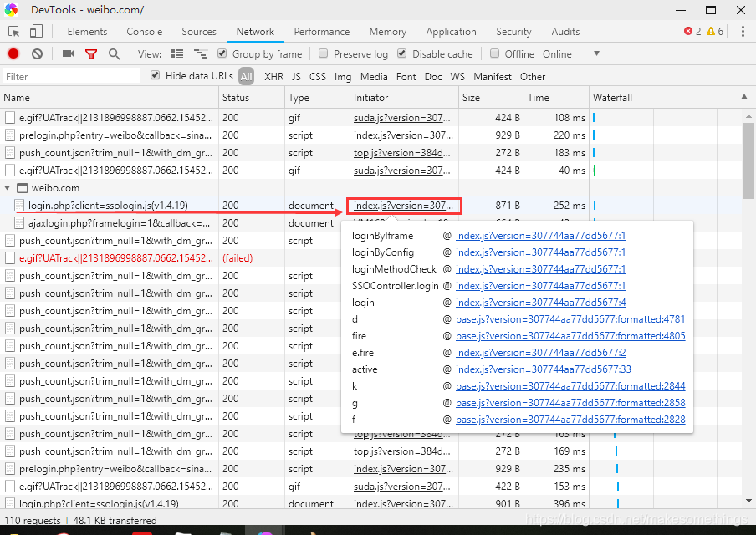Click the request list vertical scrollbar thumb
Screen dimensions: 756x535
pyautogui.click(x=748, y=160)
